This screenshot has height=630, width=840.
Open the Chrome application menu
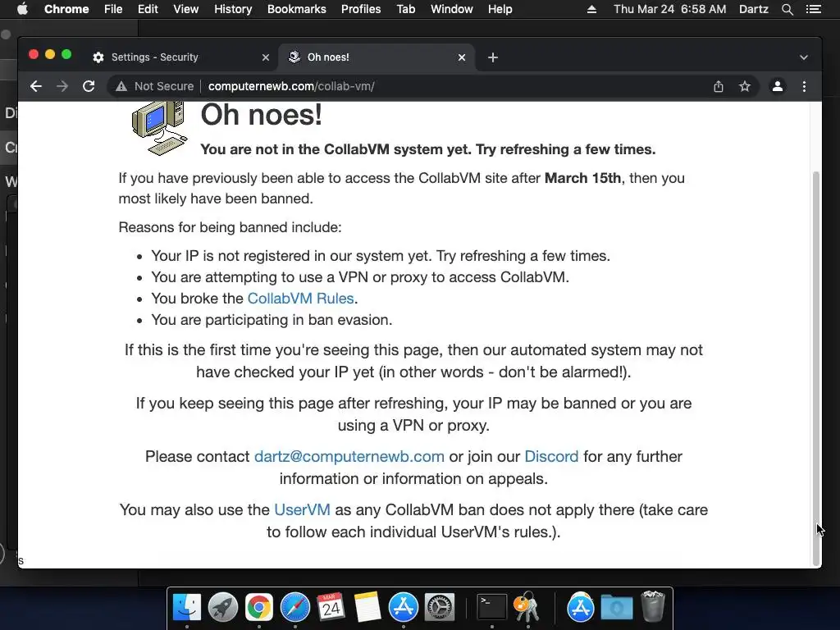66,9
